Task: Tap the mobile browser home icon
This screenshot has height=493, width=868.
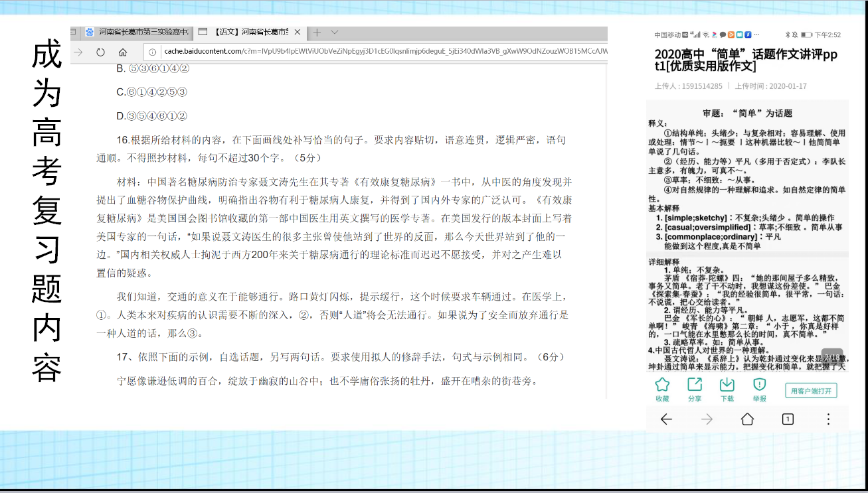Action: coord(747,419)
